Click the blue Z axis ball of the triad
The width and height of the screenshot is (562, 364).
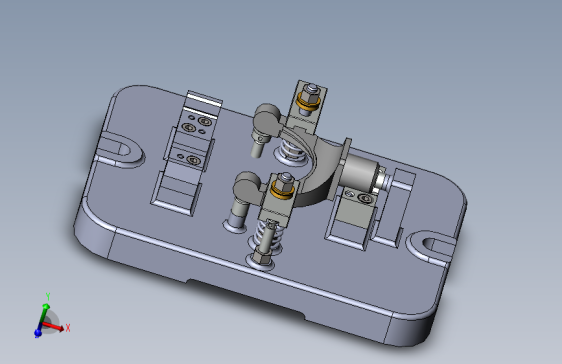(38, 333)
